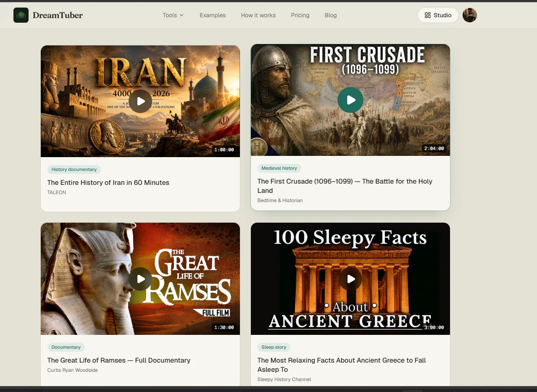Open 'The Great Life of Ramses — Full Documentary' title
This screenshot has height=392, width=537.
click(x=119, y=360)
